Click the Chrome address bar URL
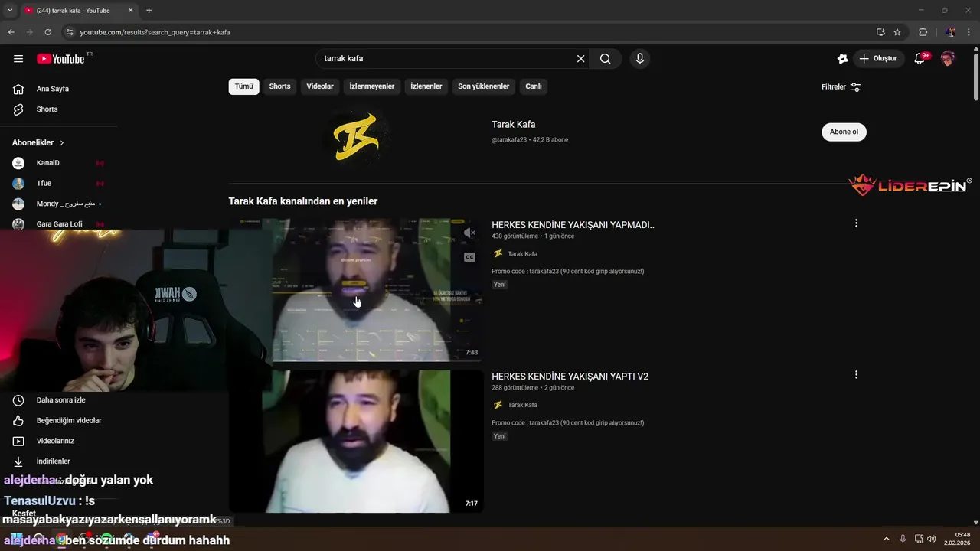The height and width of the screenshot is (551, 980). click(155, 32)
